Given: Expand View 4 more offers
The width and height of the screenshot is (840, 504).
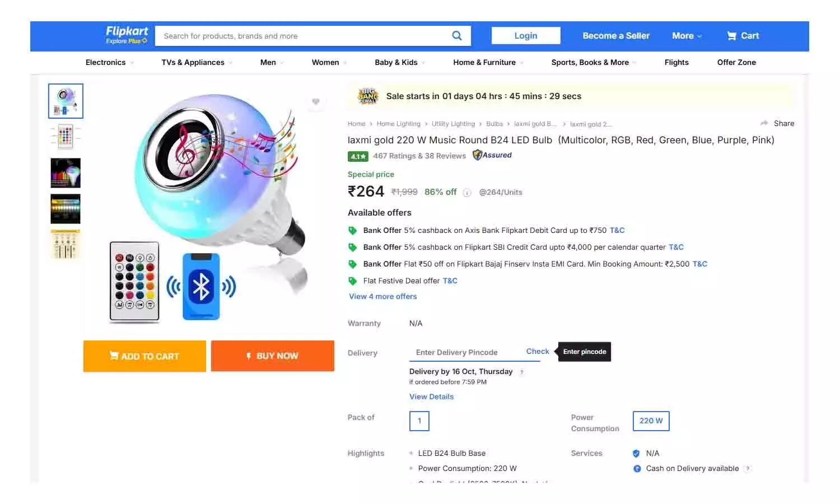Looking at the screenshot, I should [382, 296].
